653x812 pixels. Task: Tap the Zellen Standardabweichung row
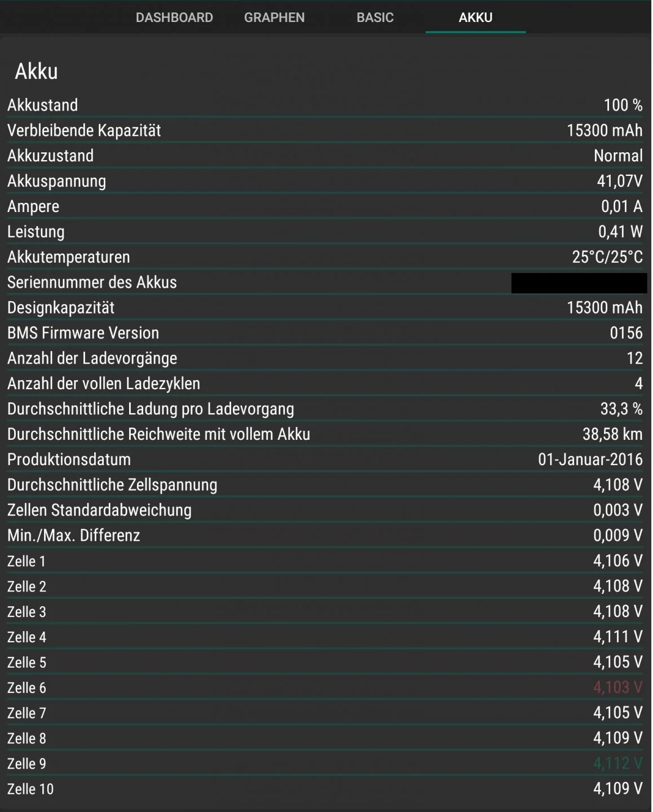[x=325, y=510]
